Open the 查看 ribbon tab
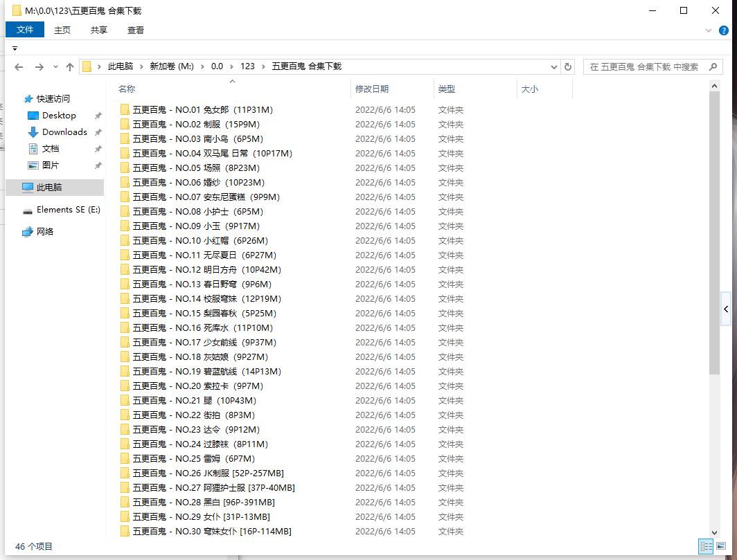Screen dimensions: 737x560 click(135, 30)
